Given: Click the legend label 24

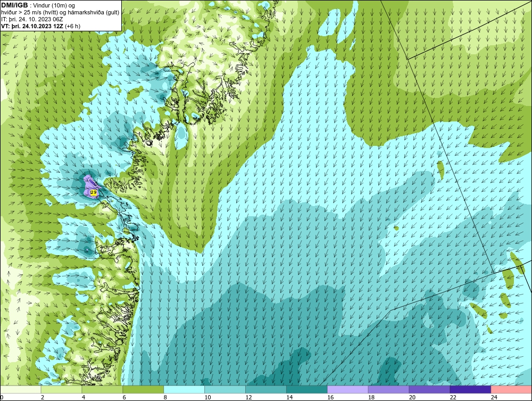Looking at the screenshot, I should [494, 397].
